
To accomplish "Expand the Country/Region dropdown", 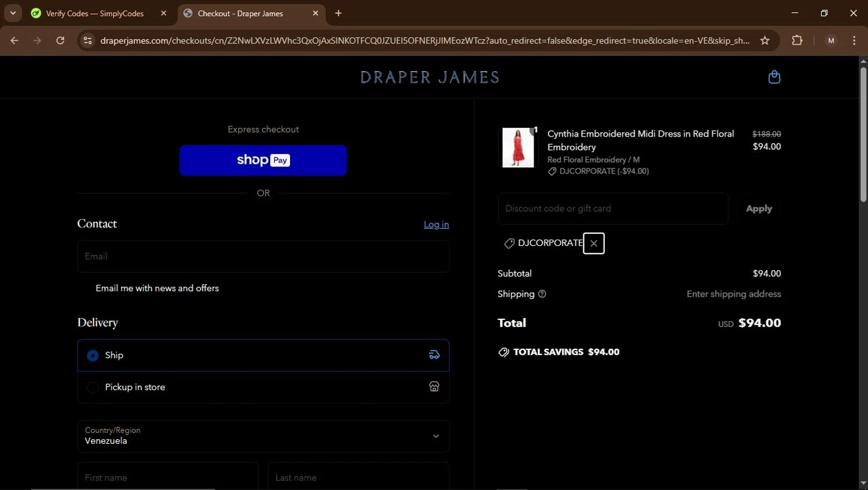I will tap(263, 436).
